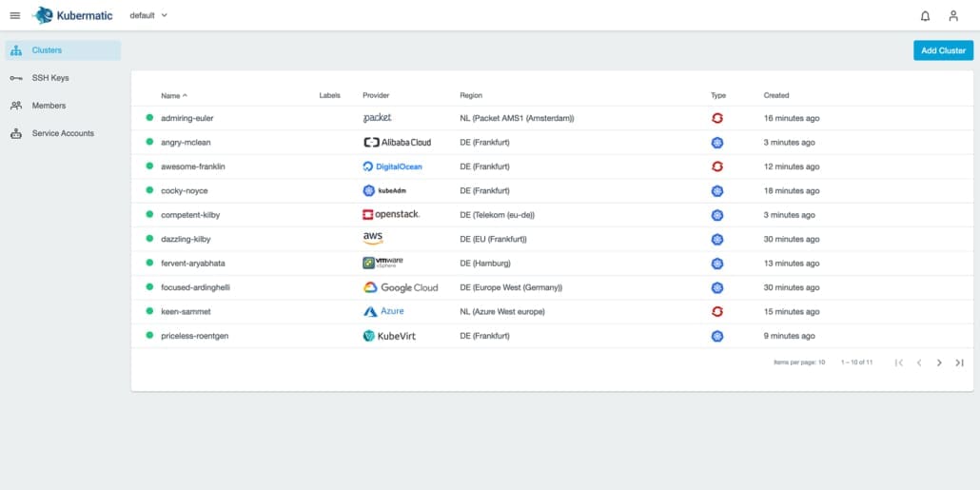Viewport: 980px width, 490px height.
Task: Click the AWS provider logo
Action: coord(373,239)
